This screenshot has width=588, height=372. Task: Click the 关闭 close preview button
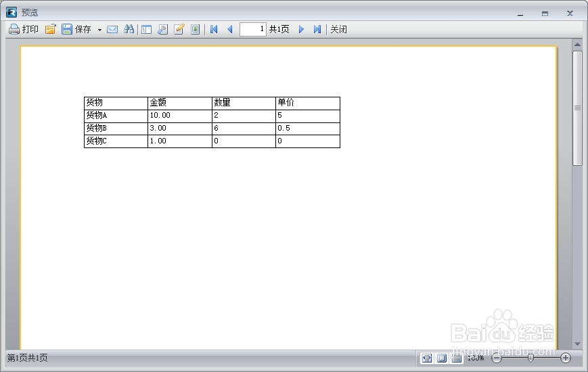[338, 29]
